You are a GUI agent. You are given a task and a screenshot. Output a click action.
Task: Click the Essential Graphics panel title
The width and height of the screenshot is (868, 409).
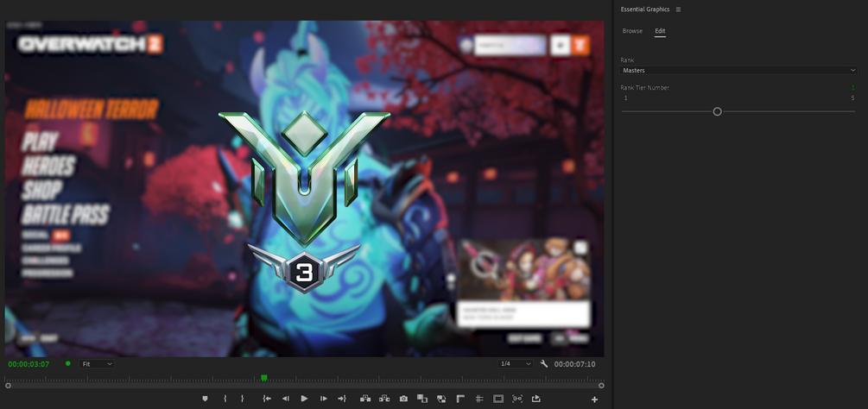click(645, 9)
